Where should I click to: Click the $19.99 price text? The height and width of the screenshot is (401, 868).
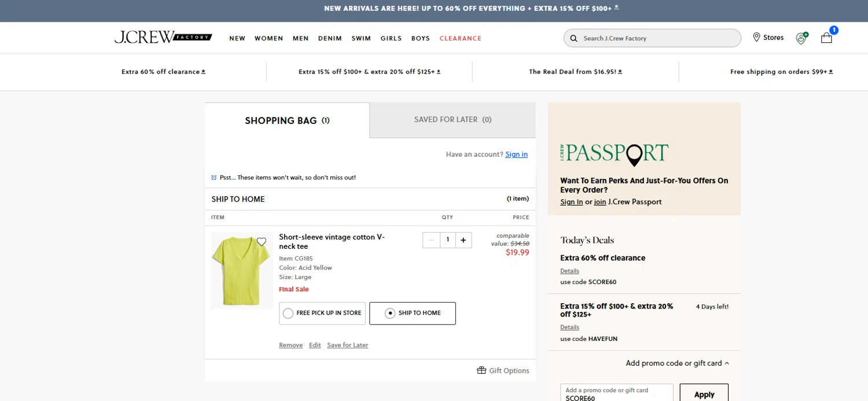[x=517, y=252]
